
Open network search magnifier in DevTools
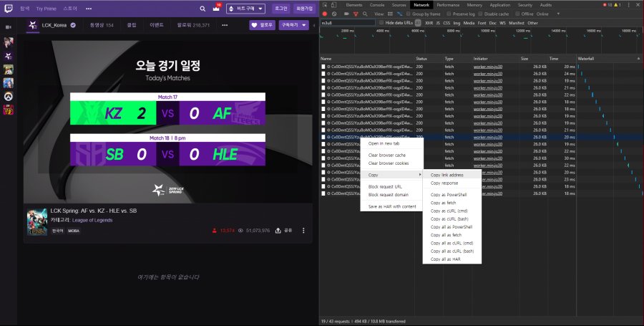(365, 14)
